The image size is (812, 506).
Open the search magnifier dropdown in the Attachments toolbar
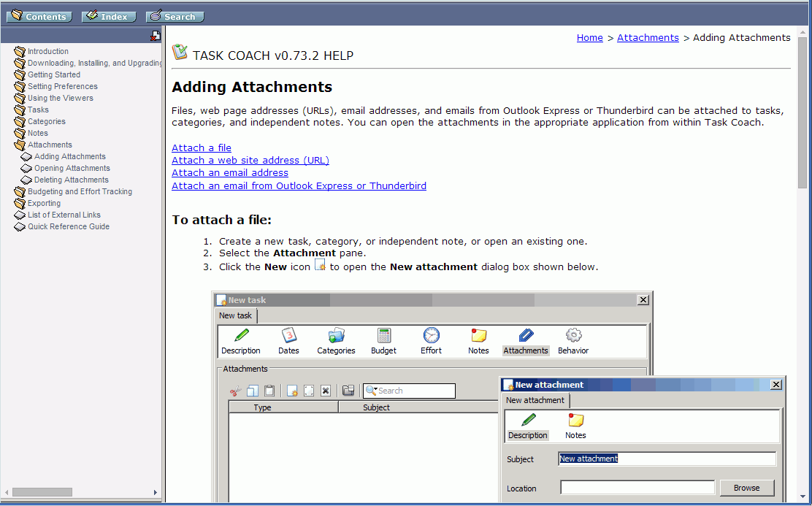371,391
